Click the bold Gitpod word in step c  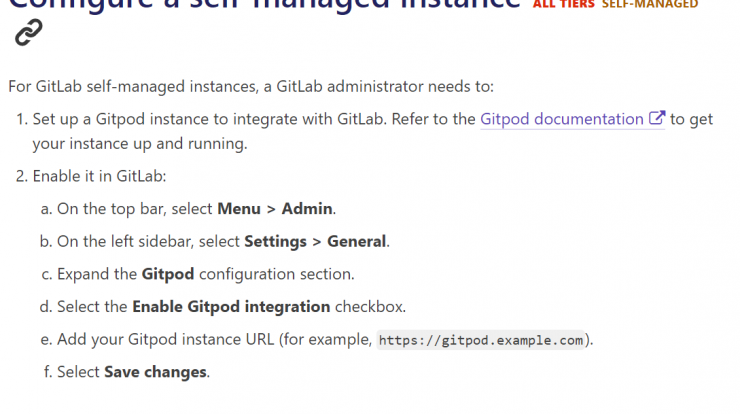[x=168, y=274]
